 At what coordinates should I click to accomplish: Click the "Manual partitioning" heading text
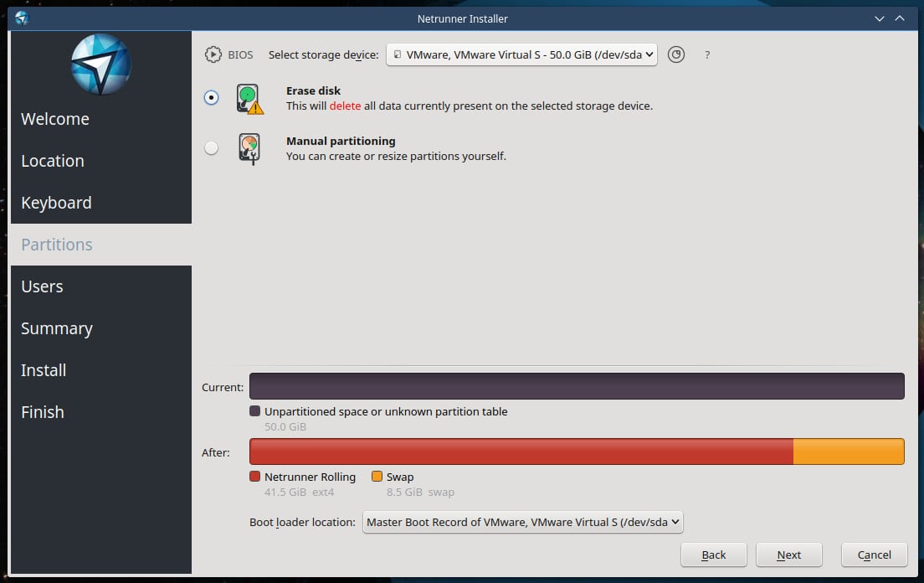point(341,141)
